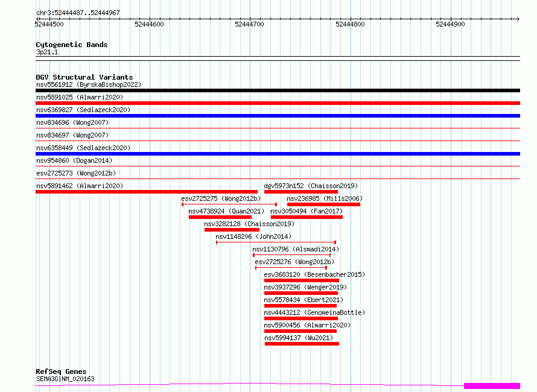The width and height of the screenshot is (537, 392).
Task: Click the red nsv4738924 variant bar
Action: (x=220, y=217)
